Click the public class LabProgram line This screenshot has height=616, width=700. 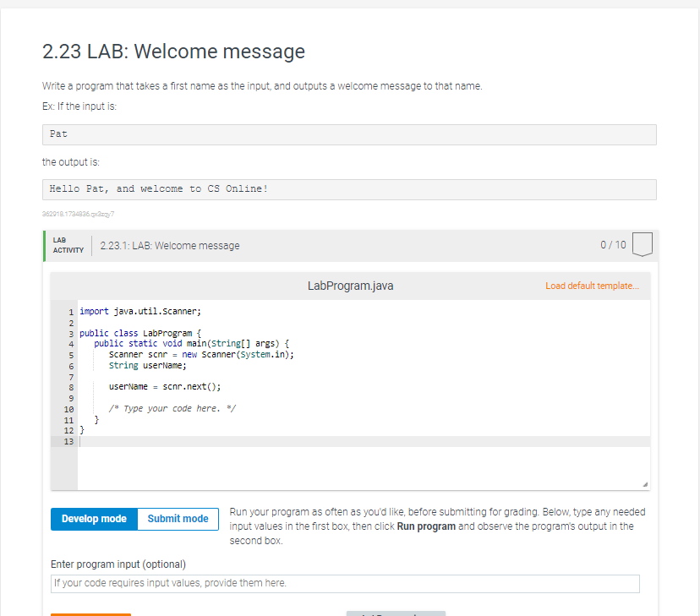pos(140,333)
